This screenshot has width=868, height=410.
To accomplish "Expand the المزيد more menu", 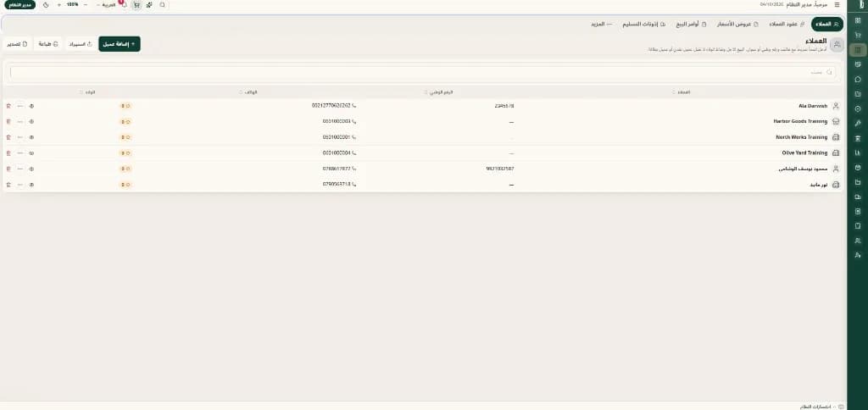I will tap(601, 25).
